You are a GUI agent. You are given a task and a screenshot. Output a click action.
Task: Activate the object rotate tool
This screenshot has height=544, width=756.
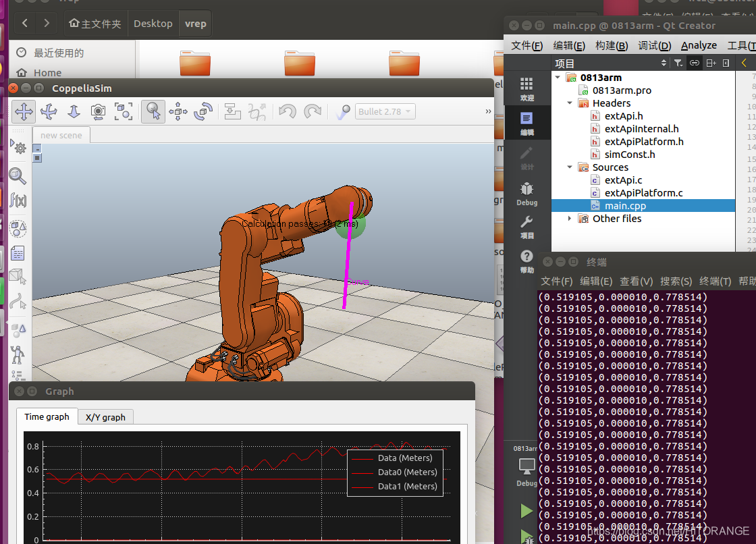(203, 111)
